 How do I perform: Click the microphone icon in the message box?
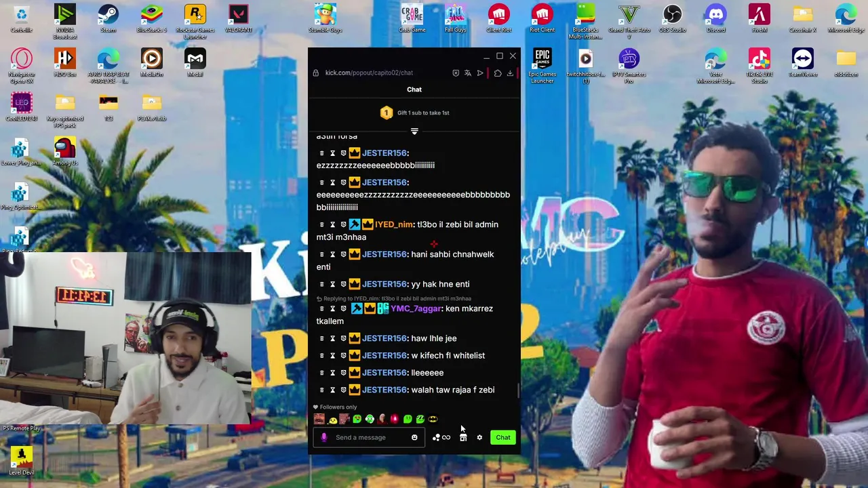pos(324,437)
